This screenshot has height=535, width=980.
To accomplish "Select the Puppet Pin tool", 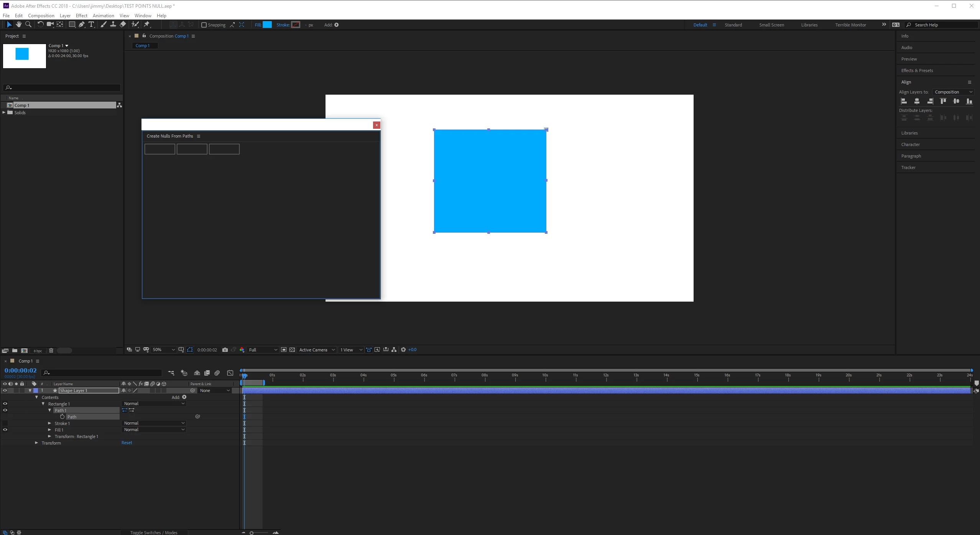I will pyautogui.click(x=146, y=25).
